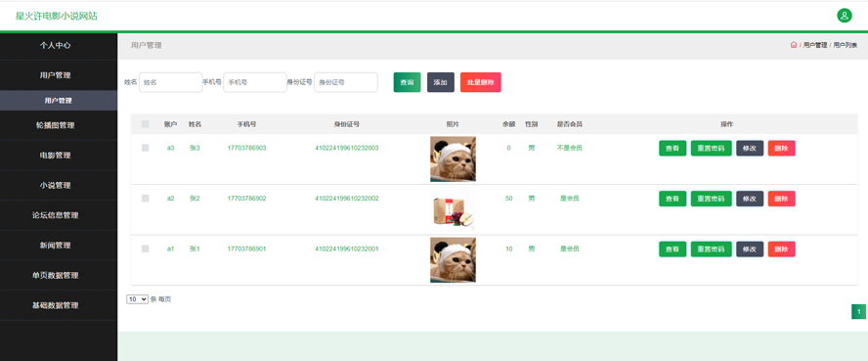This screenshot has height=361, width=868.
Task: Click 删除 for user 张2
Action: [x=782, y=199]
